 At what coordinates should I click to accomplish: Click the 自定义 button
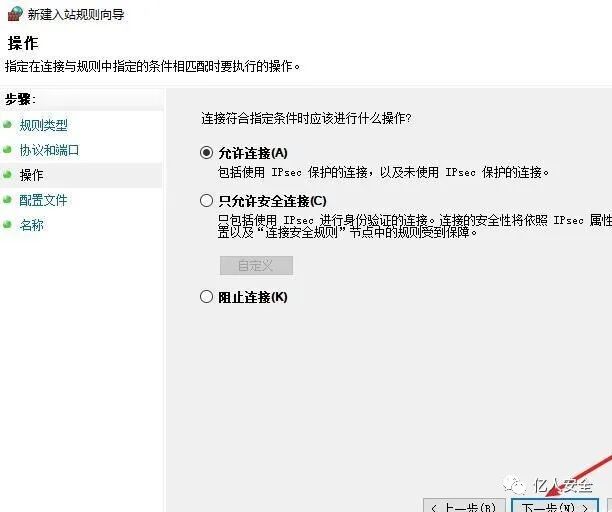click(256, 265)
